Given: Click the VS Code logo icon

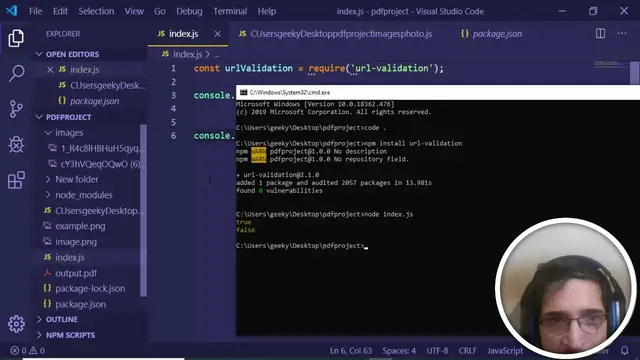Looking at the screenshot, I should click(x=11, y=11).
